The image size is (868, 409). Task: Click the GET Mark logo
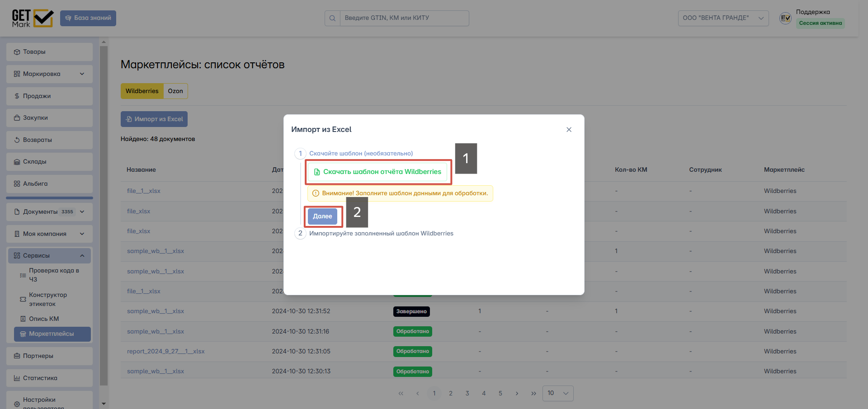[x=33, y=18]
